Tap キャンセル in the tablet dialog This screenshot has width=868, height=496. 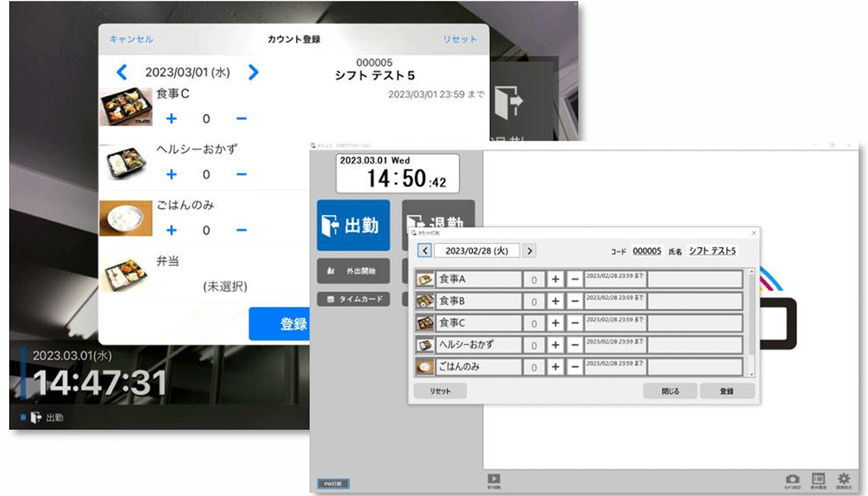point(131,39)
